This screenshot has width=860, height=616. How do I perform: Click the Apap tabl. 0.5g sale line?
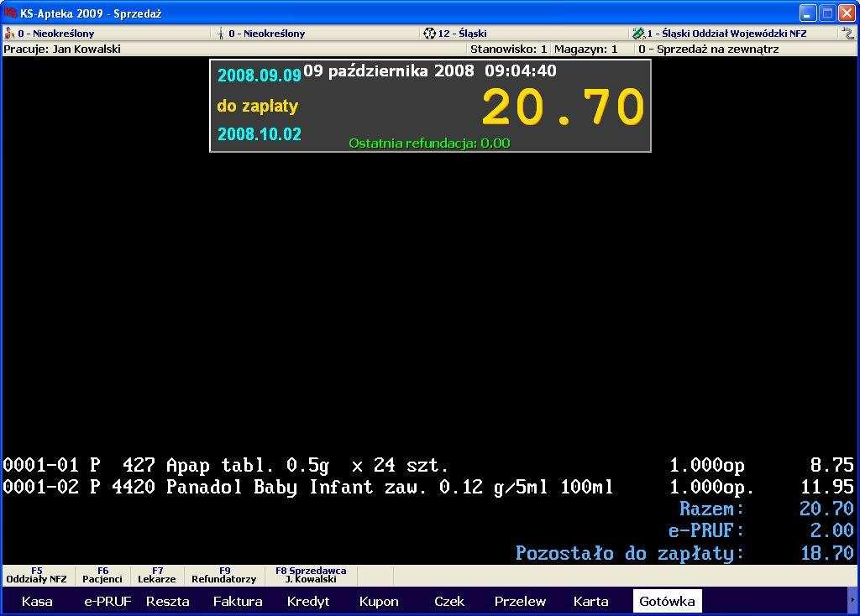click(427, 465)
